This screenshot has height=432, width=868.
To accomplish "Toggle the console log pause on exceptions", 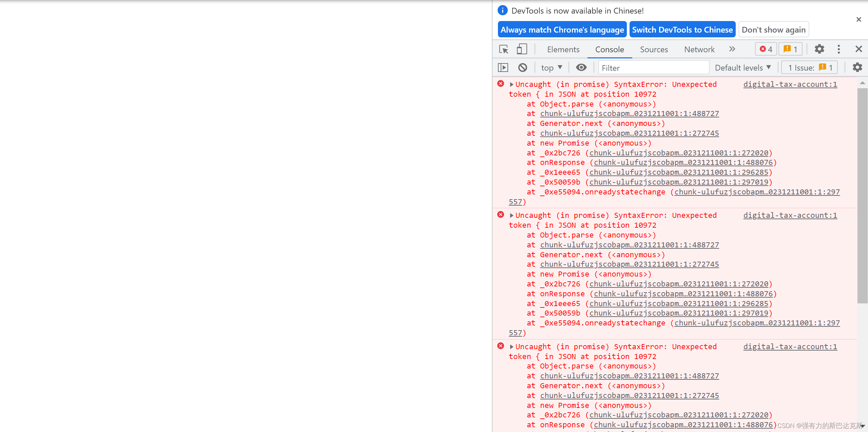I will (x=503, y=67).
